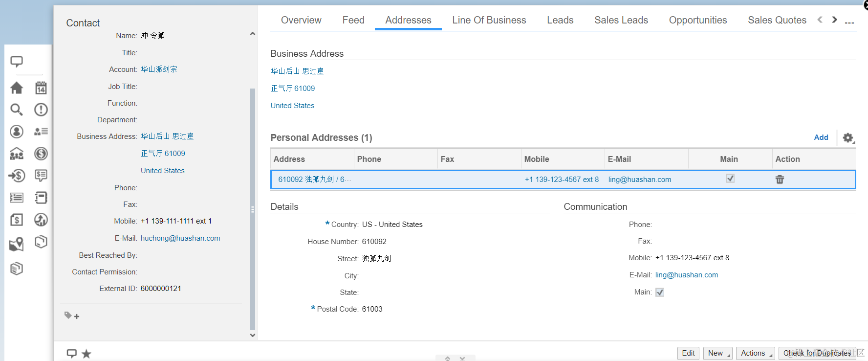
Task: Click 正气厅 61009 link in Business Address section
Action: pyautogui.click(x=293, y=89)
